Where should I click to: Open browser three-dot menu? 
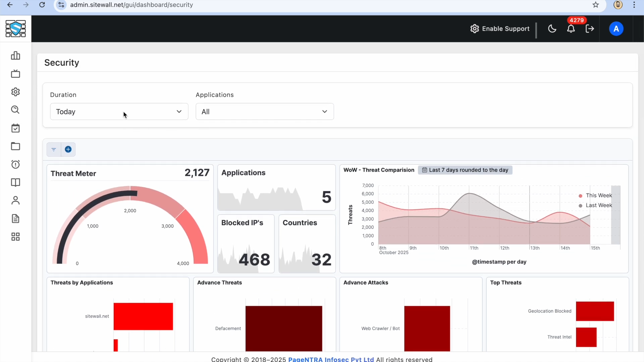[634, 5]
